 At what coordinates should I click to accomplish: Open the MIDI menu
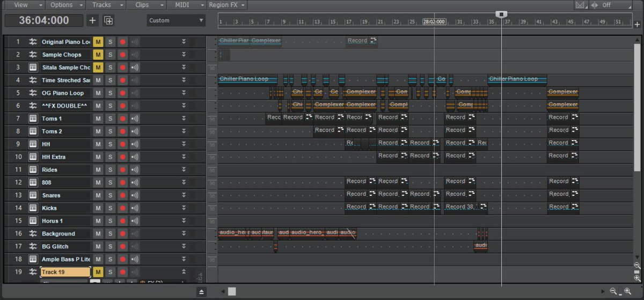(186, 5)
